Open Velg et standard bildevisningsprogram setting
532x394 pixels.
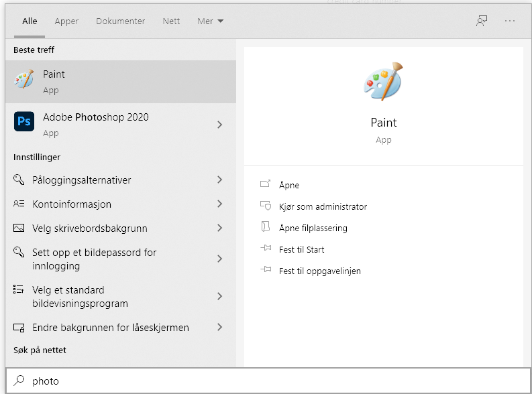(121, 296)
